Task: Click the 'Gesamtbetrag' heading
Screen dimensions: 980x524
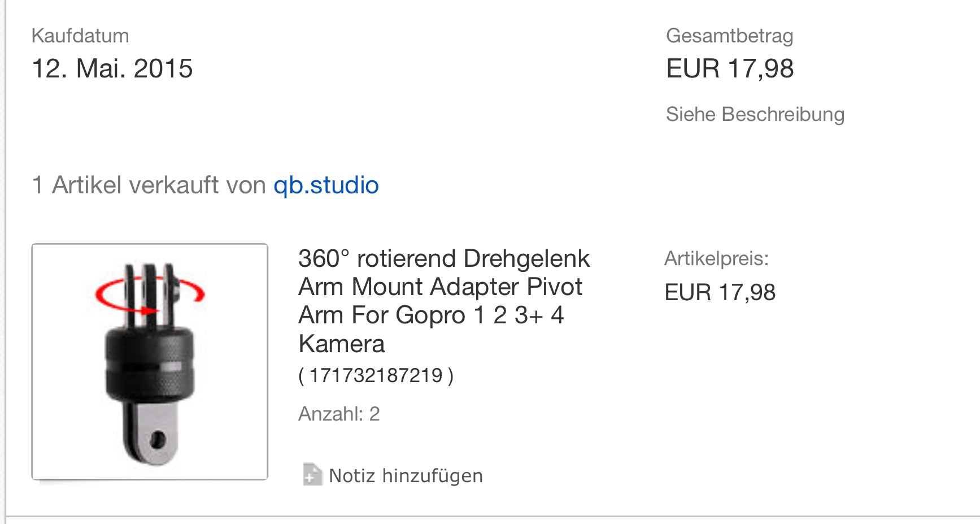Action: [729, 36]
